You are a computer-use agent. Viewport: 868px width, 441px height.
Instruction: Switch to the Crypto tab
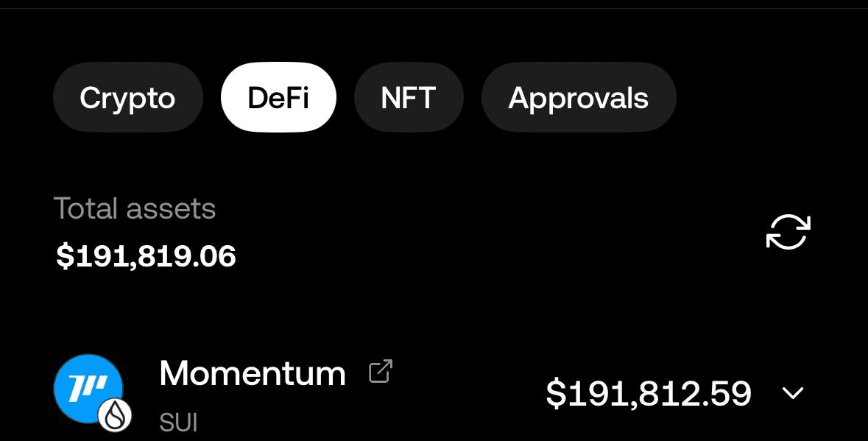point(128,97)
